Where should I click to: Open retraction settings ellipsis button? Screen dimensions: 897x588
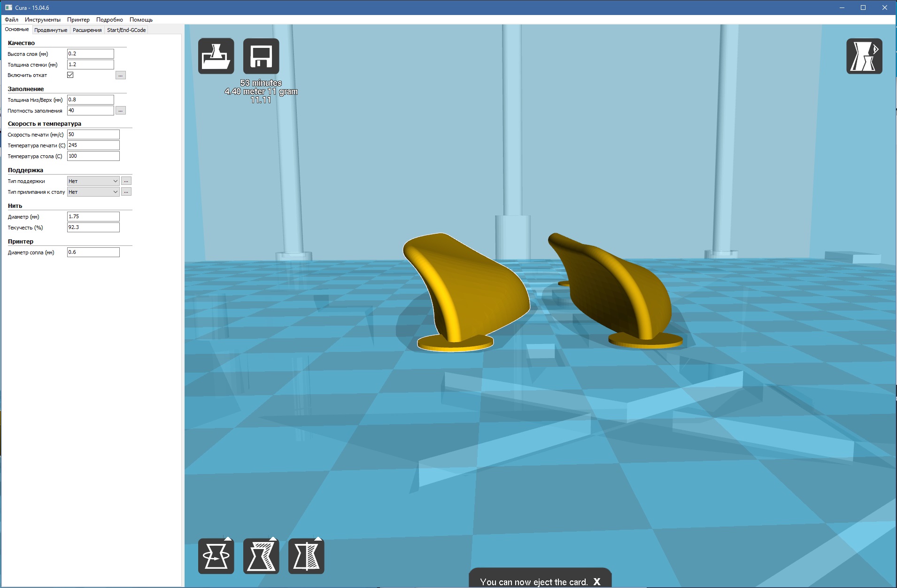click(121, 75)
